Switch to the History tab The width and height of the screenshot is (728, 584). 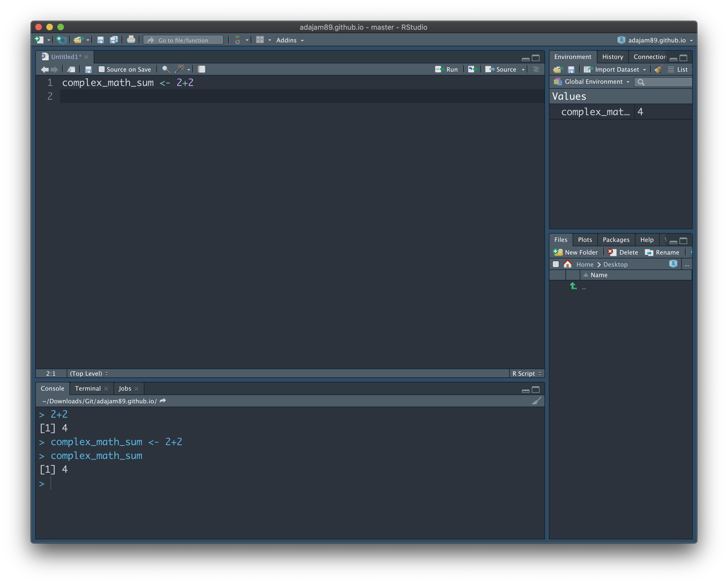point(613,57)
